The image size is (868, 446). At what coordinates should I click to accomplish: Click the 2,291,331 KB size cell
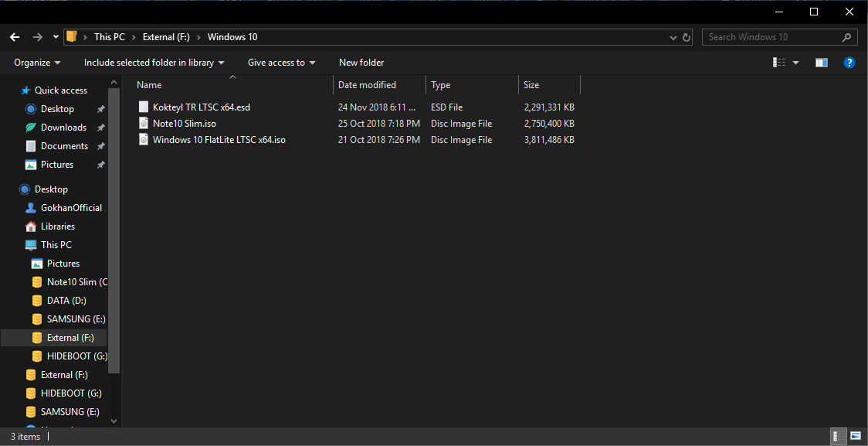coord(549,107)
